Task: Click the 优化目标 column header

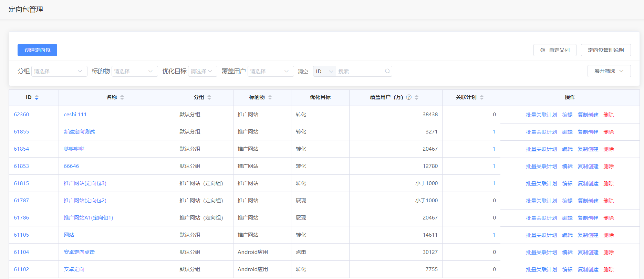Action: tap(320, 97)
